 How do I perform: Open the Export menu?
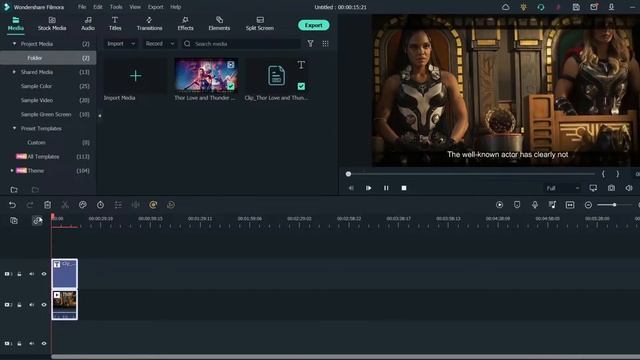[x=156, y=7]
